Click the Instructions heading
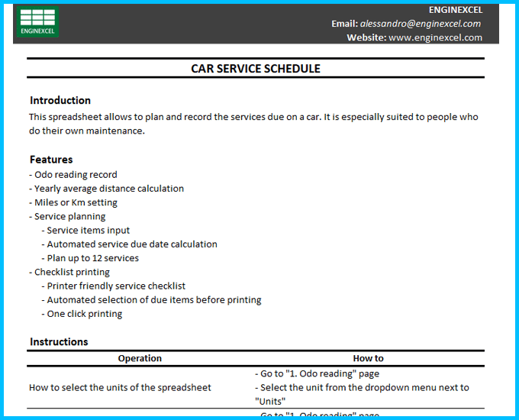Screen dimensions: 519x420 tap(59, 342)
